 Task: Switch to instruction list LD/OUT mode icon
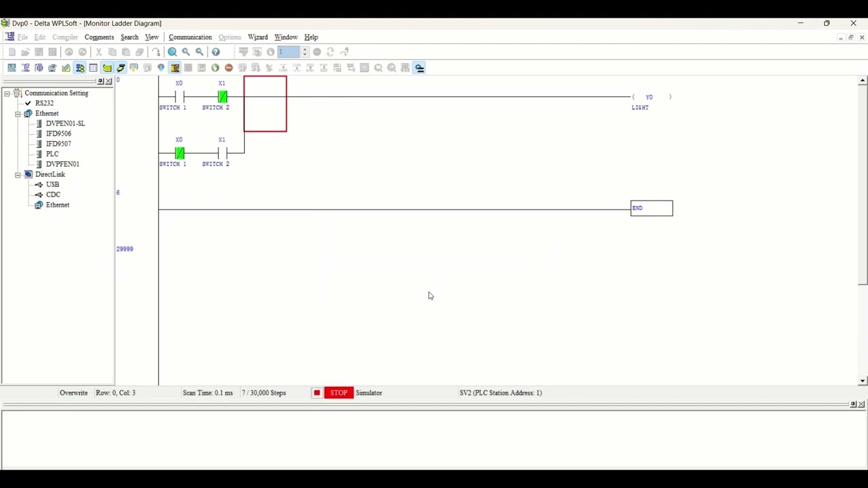(12, 68)
